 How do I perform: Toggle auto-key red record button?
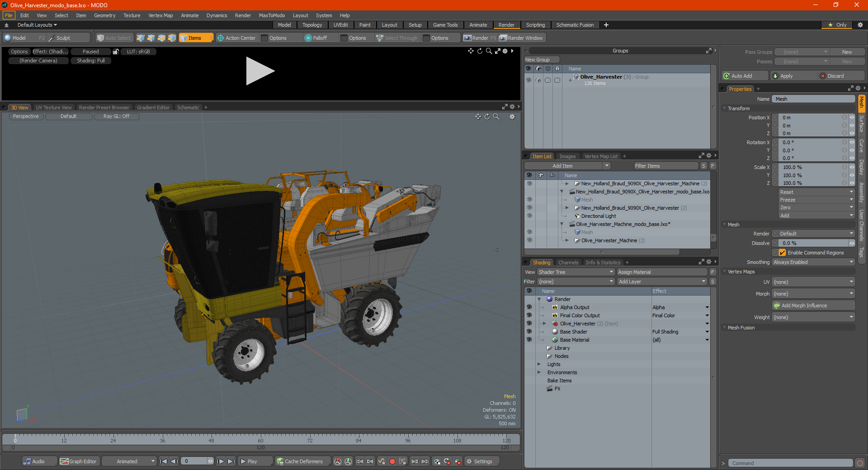click(x=392, y=461)
